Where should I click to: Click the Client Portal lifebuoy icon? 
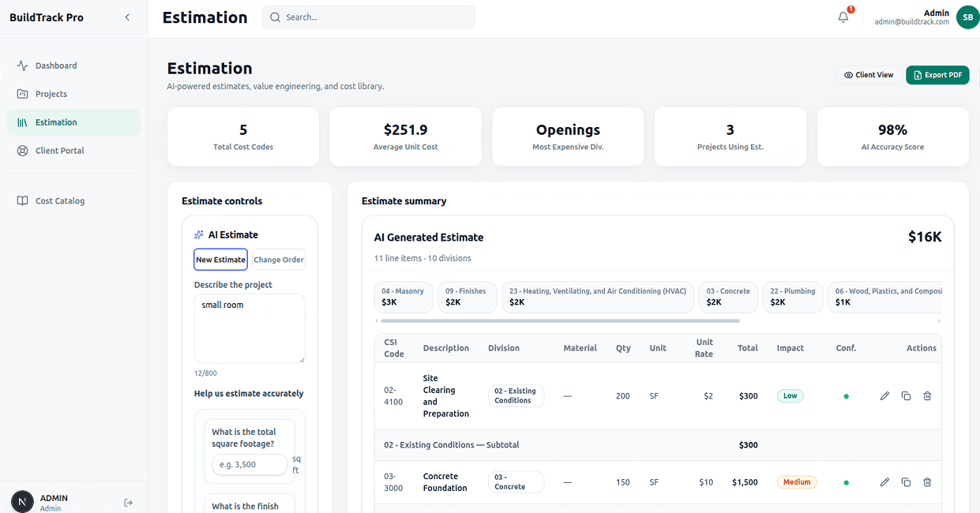click(x=22, y=151)
